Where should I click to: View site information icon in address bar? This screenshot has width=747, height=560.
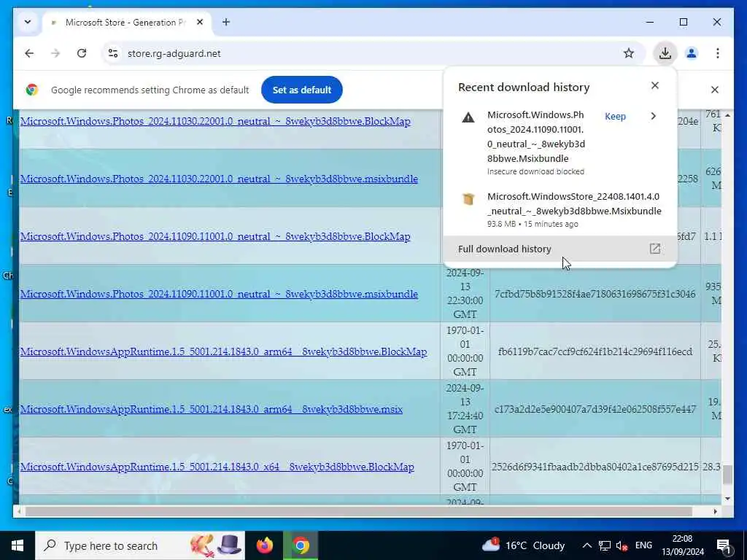113,53
